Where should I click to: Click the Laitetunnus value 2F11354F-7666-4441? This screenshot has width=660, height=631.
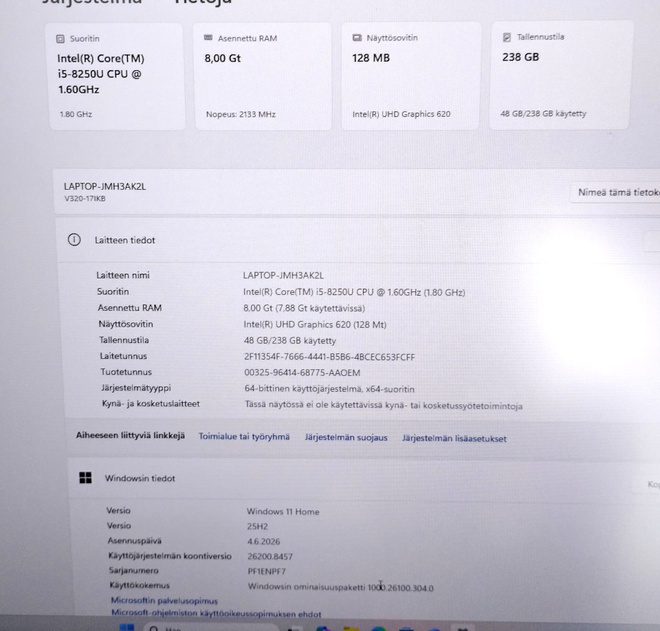pyautogui.click(x=330, y=357)
